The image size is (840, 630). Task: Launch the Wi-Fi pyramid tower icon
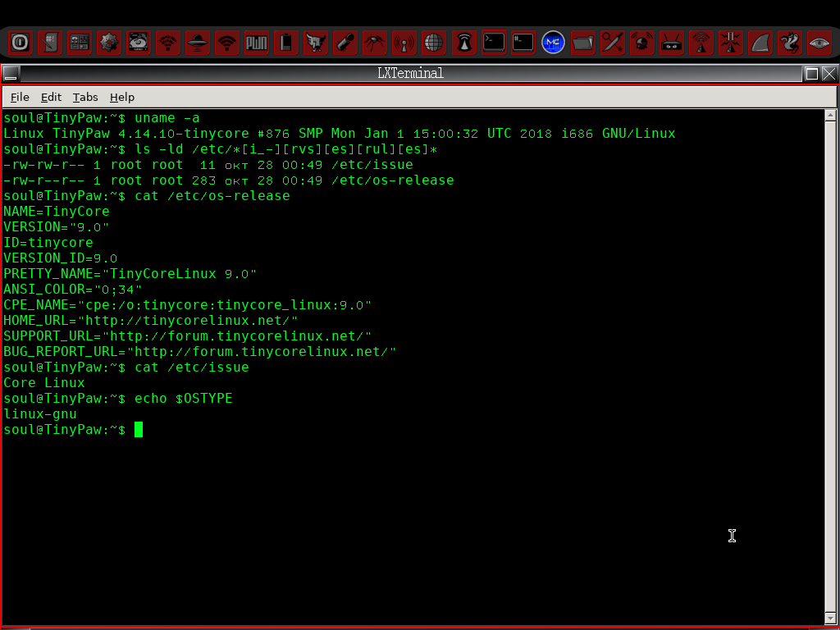[701, 43]
